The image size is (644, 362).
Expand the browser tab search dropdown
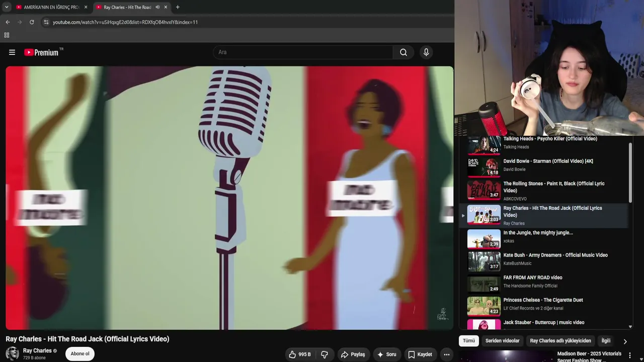[x=7, y=7]
